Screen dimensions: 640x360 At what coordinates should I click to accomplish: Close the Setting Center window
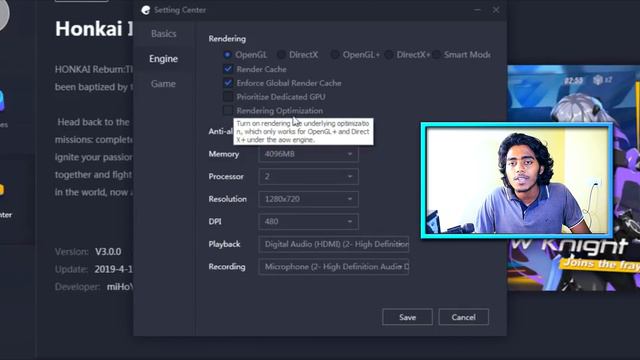[x=496, y=10]
